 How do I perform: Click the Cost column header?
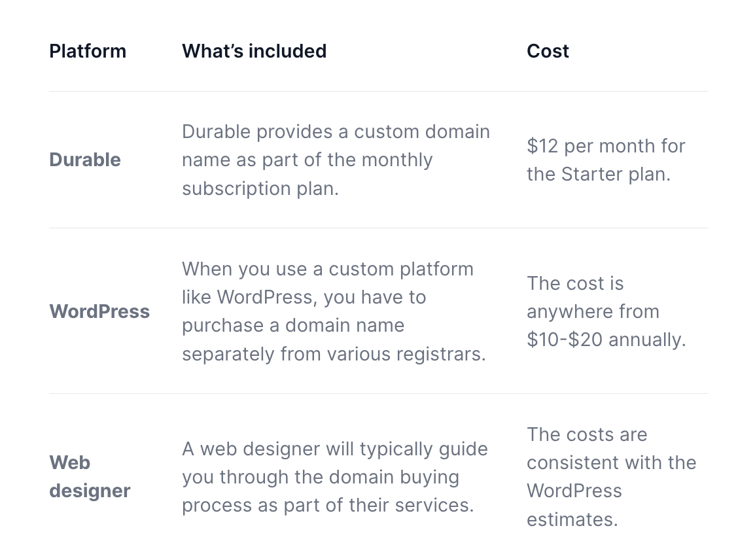(548, 51)
